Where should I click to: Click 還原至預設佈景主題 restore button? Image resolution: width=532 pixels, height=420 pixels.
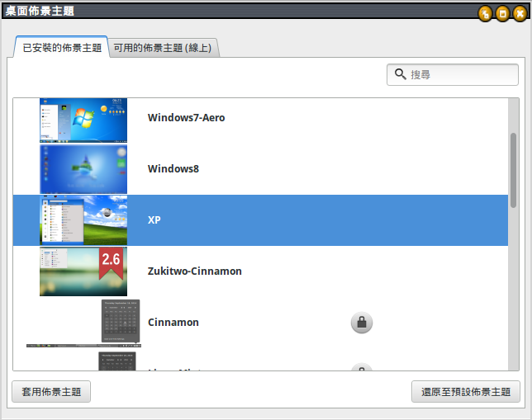click(466, 391)
